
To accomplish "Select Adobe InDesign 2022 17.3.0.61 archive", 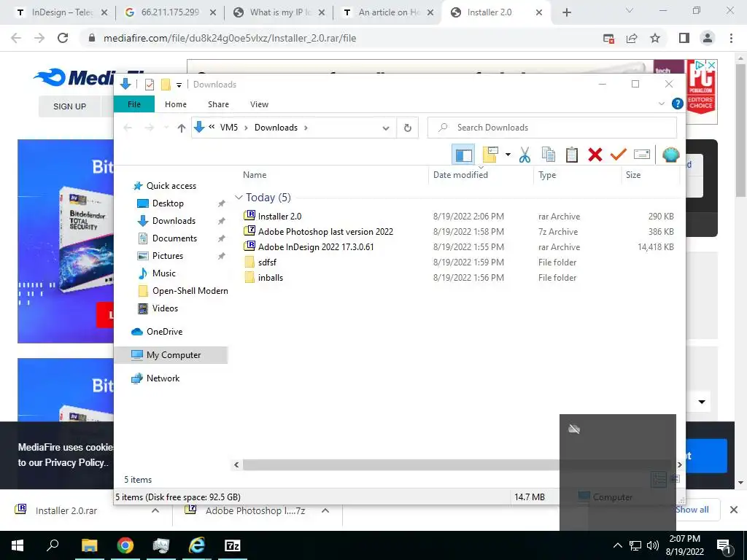I will point(315,247).
